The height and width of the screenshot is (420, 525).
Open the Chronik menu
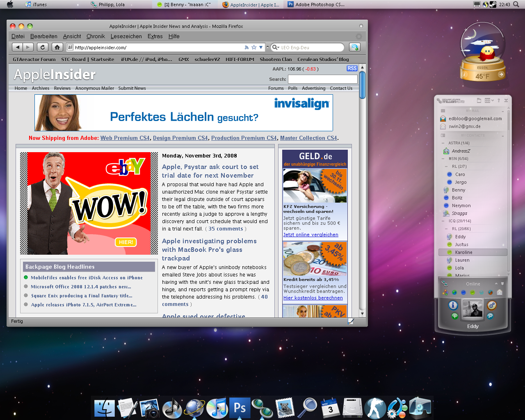(x=96, y=36)
